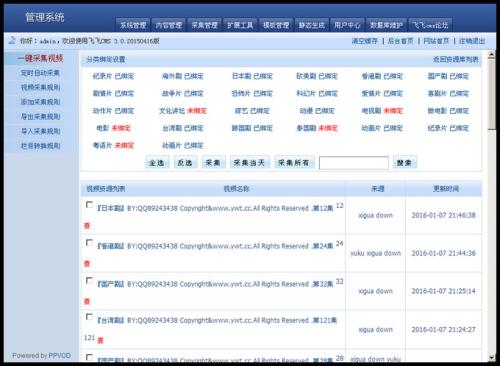This screenshot has width=500, height=366.
Task: Click the 采集当天 button
Action: 250,163
